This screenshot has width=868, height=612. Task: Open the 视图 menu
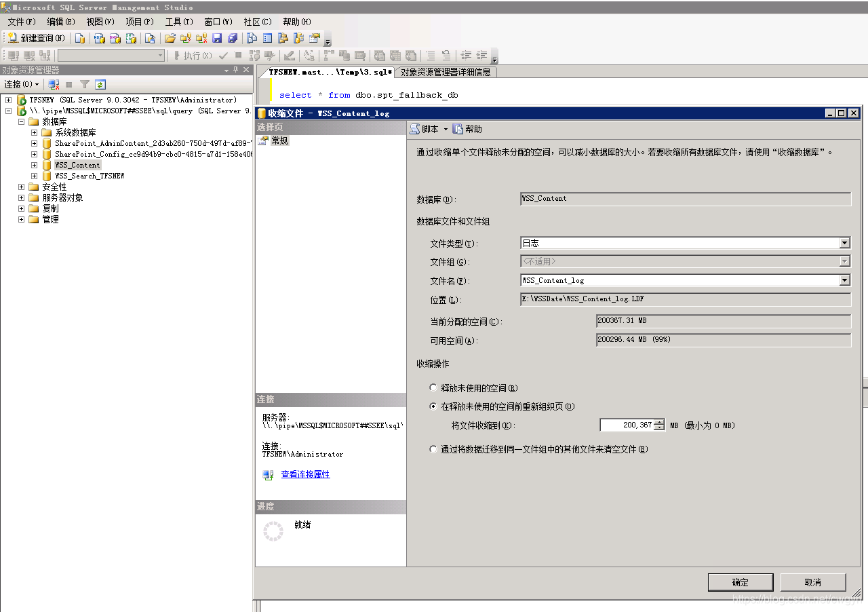tap(100, 22)
